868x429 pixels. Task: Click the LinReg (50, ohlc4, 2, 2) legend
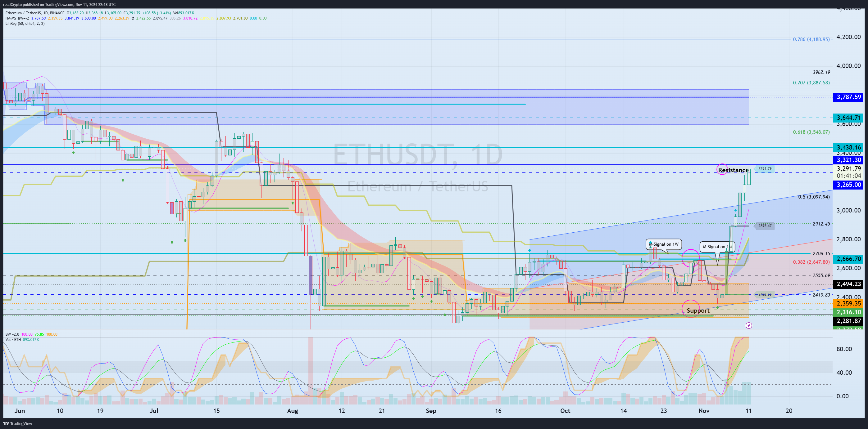click(x=25, y=24)
